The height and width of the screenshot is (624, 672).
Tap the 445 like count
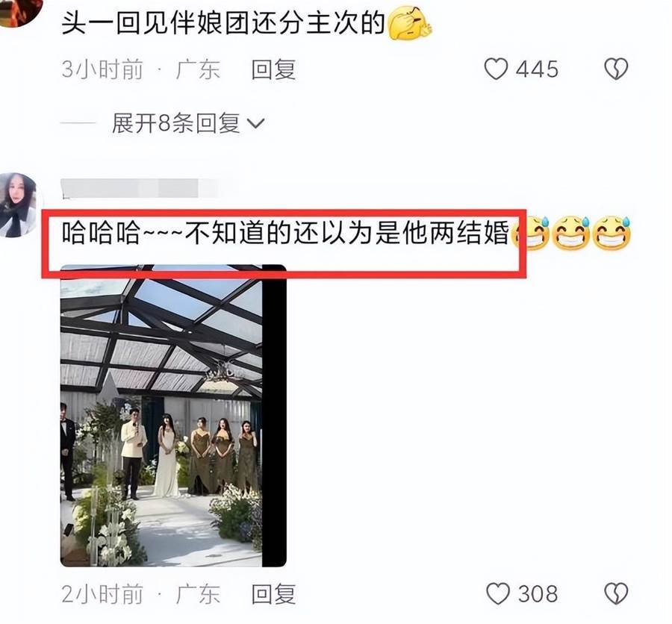pos(537,69)
